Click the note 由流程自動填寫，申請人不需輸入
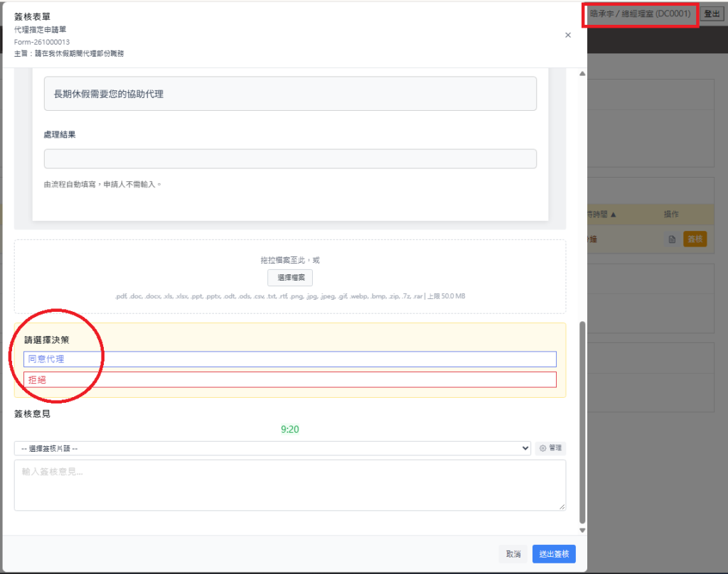Viewport: 728px width, 574px height. pos(102,185)
